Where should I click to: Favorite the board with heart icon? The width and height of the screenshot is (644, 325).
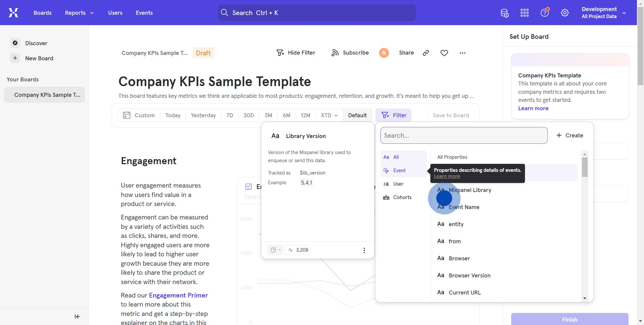pyautogui.click(x=444, y=53)
